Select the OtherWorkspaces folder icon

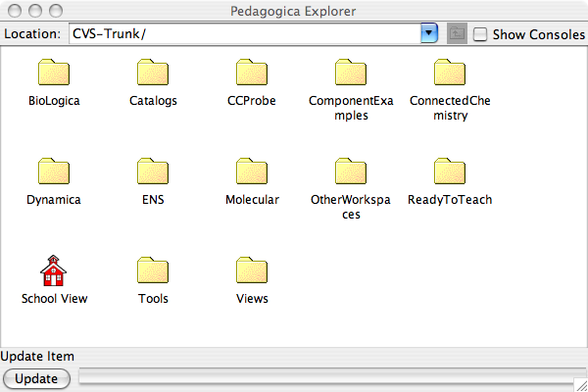(351, 171)
